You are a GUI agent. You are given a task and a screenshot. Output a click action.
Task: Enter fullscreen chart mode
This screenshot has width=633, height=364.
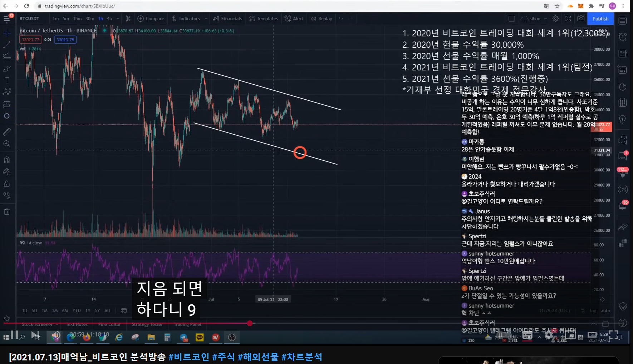pyautogui.click(x=568, y=19)
